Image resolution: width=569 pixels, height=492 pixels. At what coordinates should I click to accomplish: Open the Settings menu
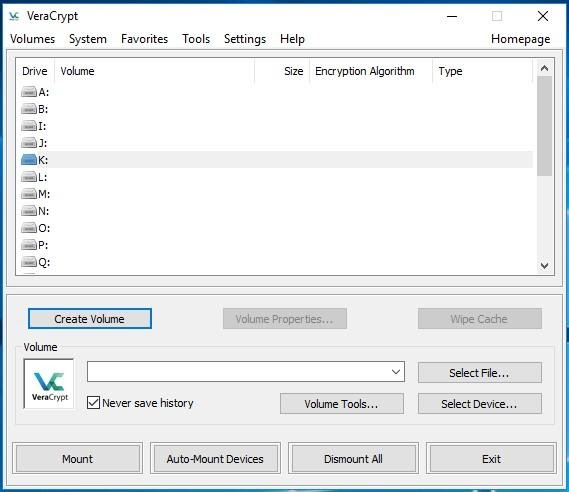pyautogui.click(x=245, y=39)
